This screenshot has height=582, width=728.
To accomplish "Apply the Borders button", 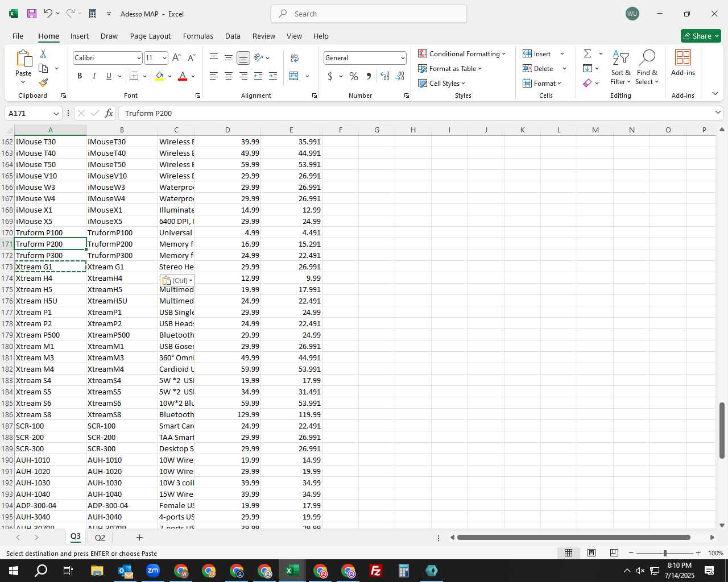I will [134, 76].
